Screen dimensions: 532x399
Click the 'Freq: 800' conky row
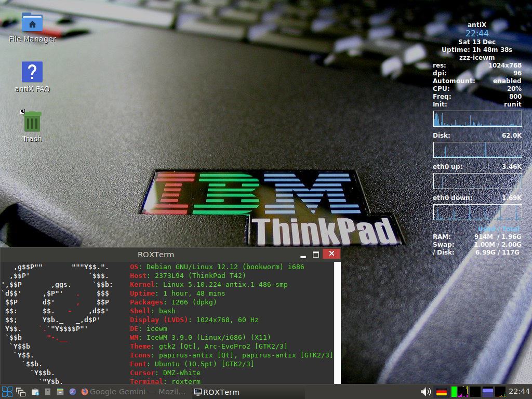pyautogui.click(x=477, y=96)
